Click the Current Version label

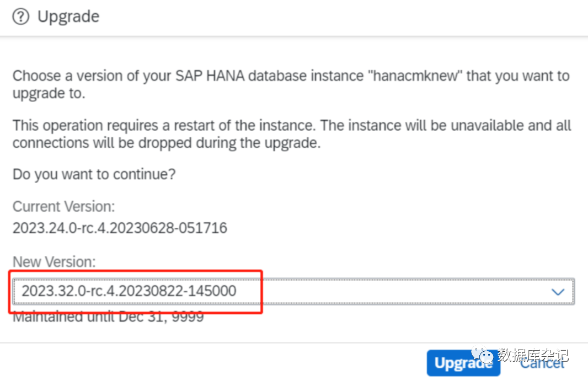(63, 207)
